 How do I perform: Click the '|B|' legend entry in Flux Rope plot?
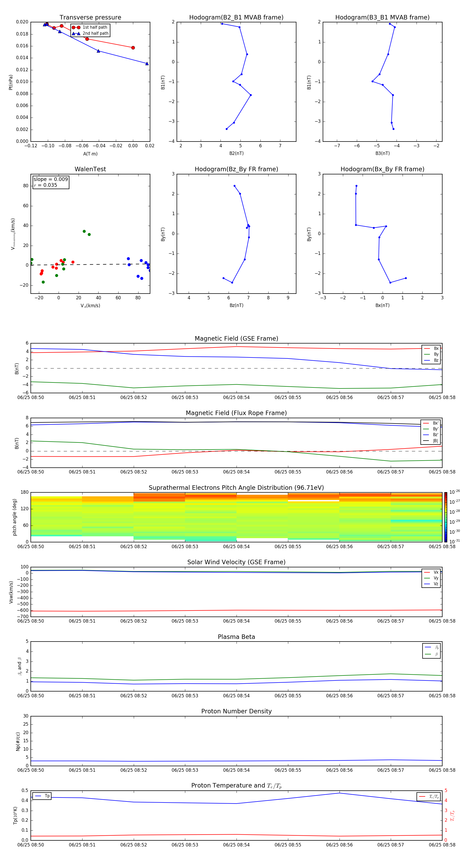431,441
